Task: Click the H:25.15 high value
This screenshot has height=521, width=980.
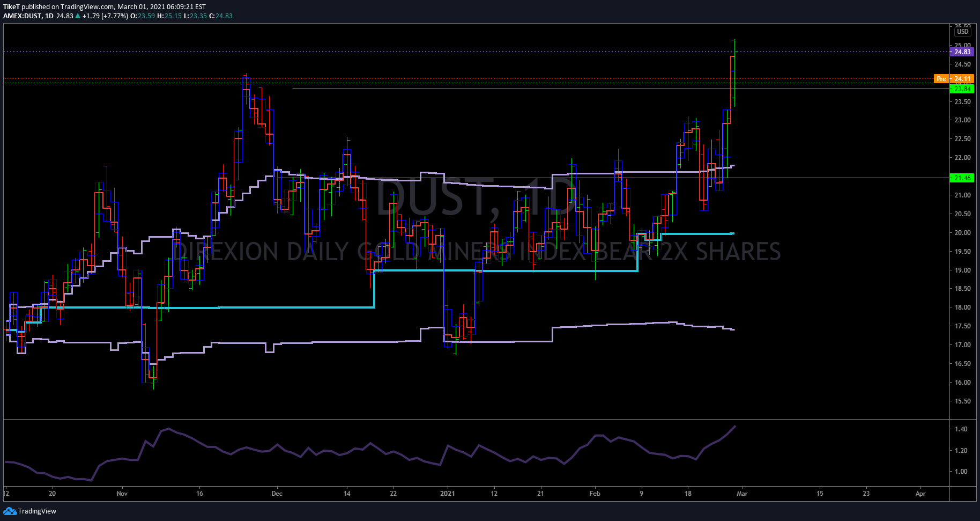Action: 169,16
